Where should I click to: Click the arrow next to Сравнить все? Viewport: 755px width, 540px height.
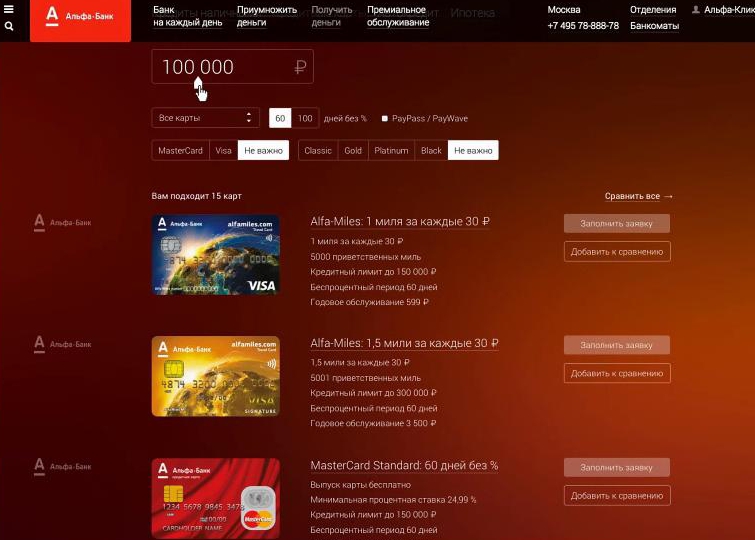click(x=668, y=197)
